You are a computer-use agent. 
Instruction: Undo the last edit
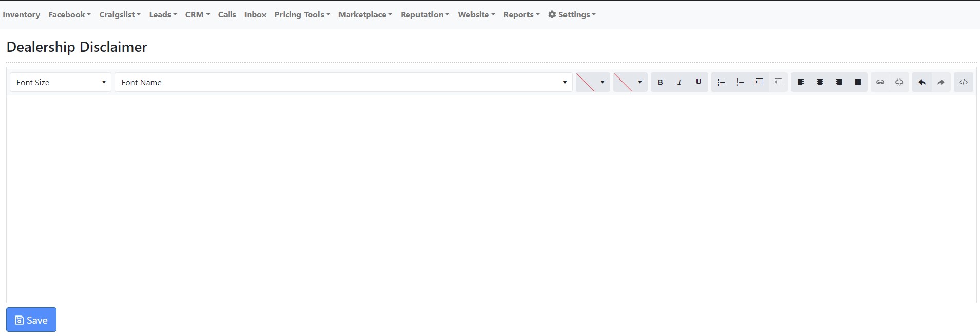[x=921, y=82]
